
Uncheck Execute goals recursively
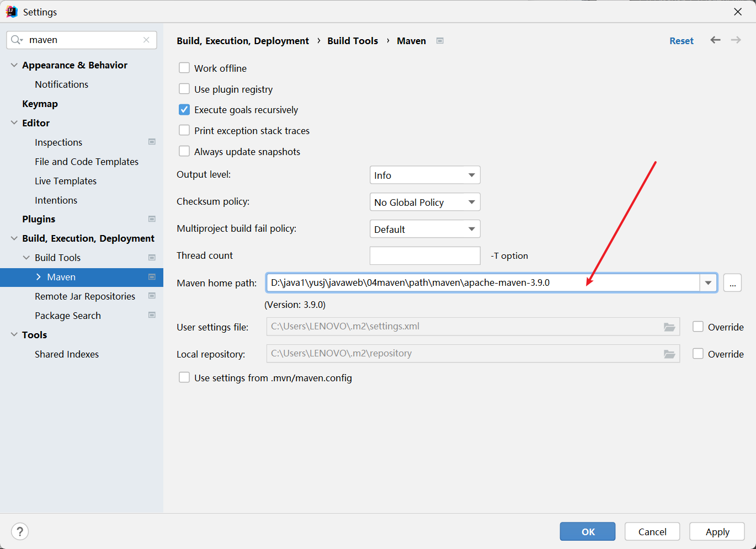[x=184, y=110]
